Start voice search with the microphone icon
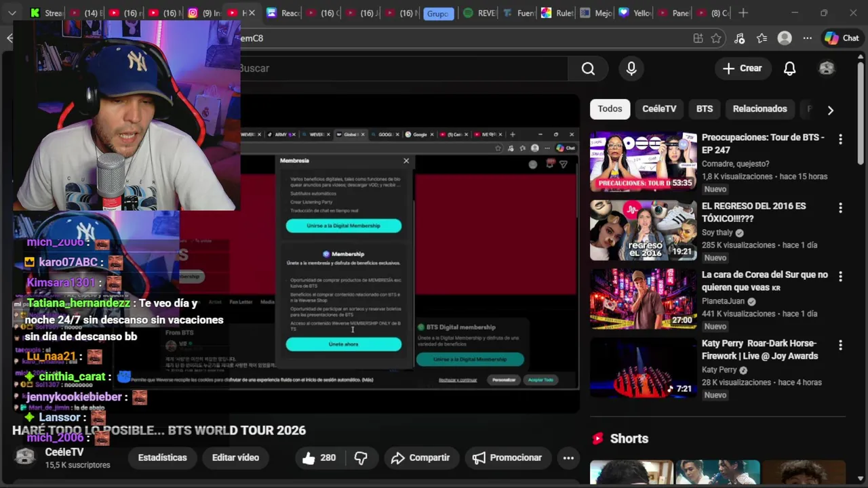Viewport: 868px width, 488px height. pyautogui.click(x=631, y=68)
